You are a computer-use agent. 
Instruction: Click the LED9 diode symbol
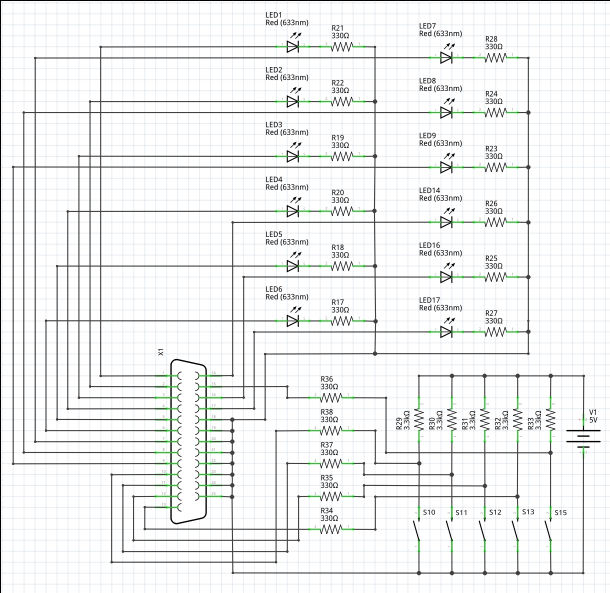tap(446, 167)
